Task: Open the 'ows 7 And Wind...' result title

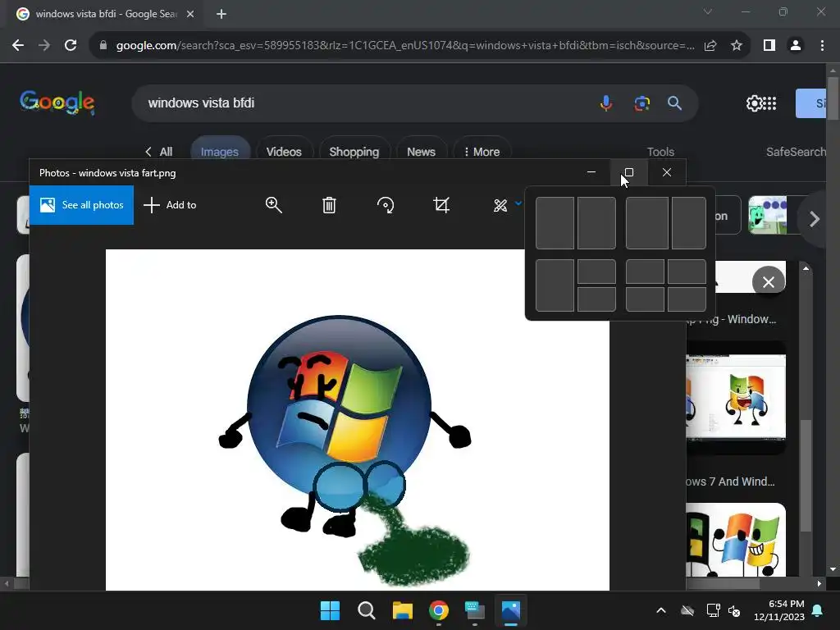Action: (x=731, y=482)
